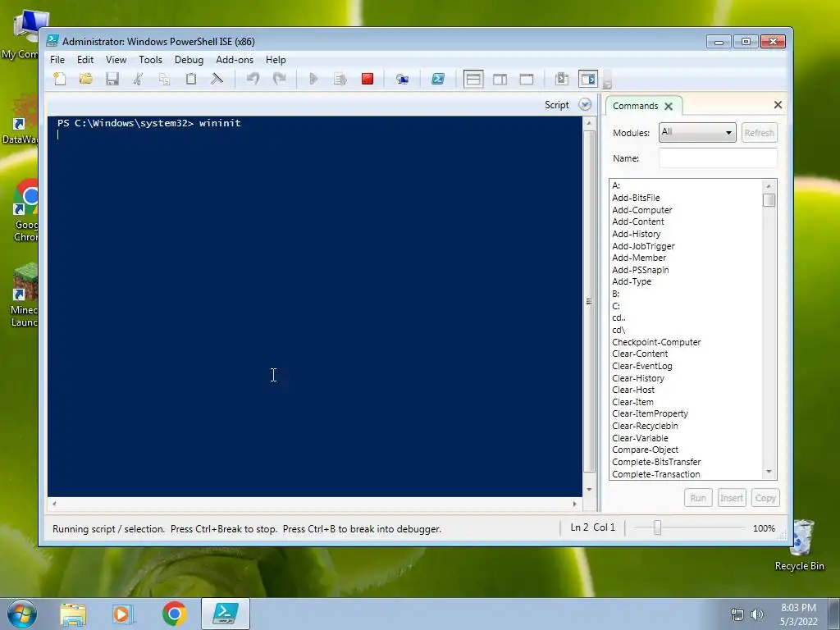840x630 pixels.
Task: Click the Paste clipboard icon
Action: (x=190, y=80)
